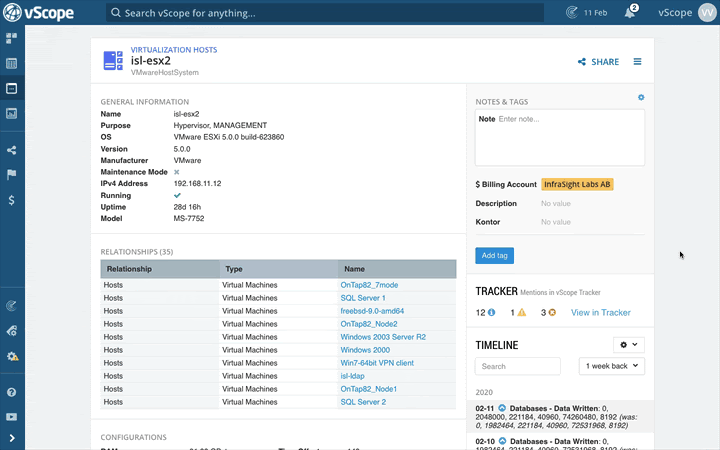Click the Tracker orange critical icon
The width and height of the screenshot is (720, 450).
[x=552, y=312]
